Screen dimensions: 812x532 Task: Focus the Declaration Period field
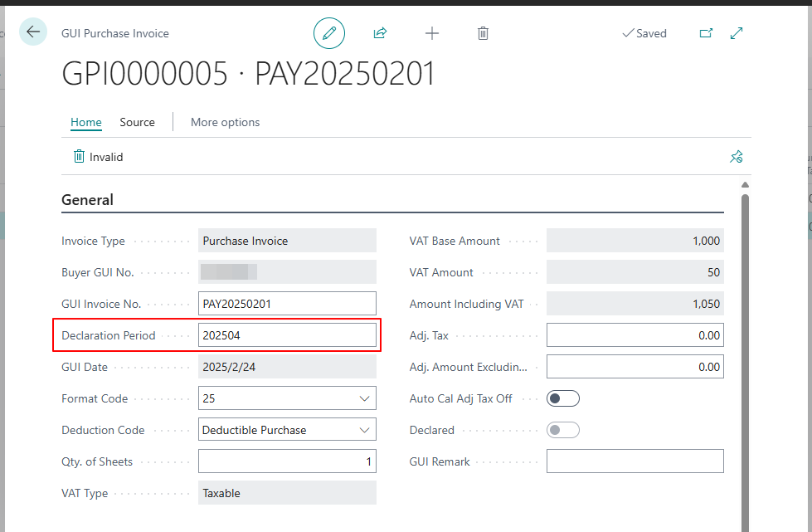tap(287, 335)
